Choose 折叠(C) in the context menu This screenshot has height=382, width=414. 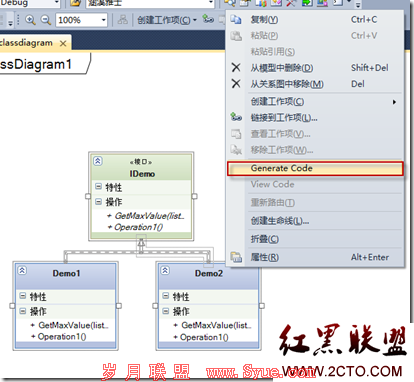(265, 239)
